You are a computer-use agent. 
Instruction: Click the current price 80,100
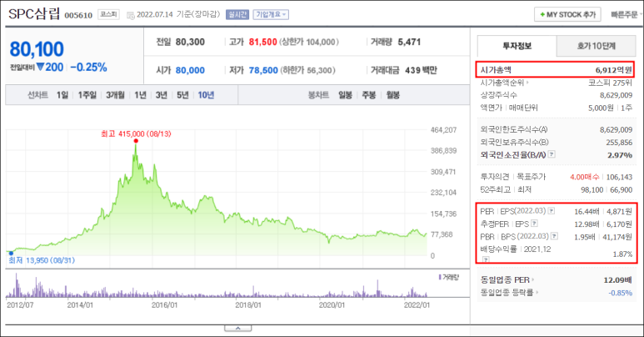(37, 49)
